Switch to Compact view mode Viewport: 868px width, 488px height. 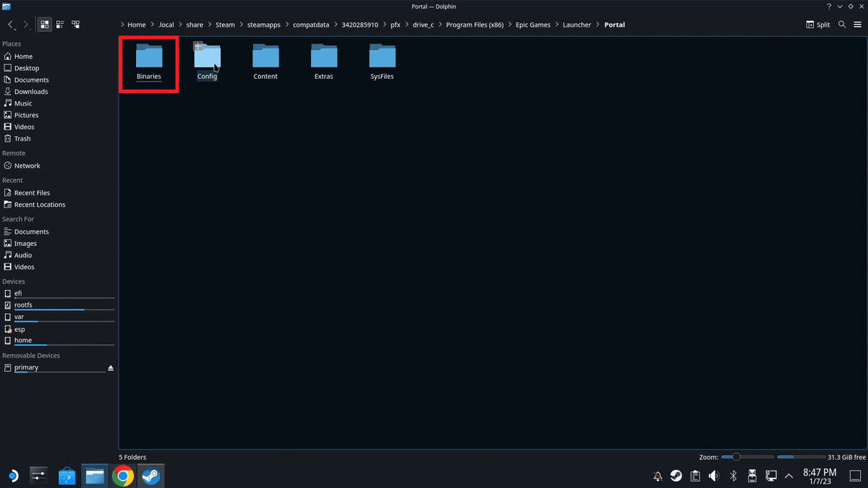click(x=60, y=25)
